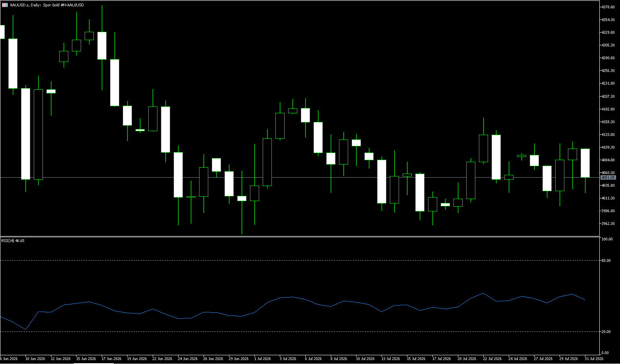Screen dimensions: 620x364
Task: Click the 20.00 RSI level label
Action: click(x=606, y=331)
